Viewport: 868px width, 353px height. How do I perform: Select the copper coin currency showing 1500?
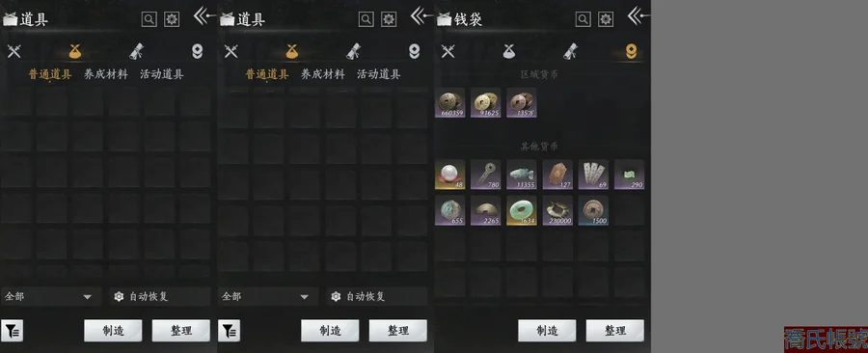pos(593,210)
